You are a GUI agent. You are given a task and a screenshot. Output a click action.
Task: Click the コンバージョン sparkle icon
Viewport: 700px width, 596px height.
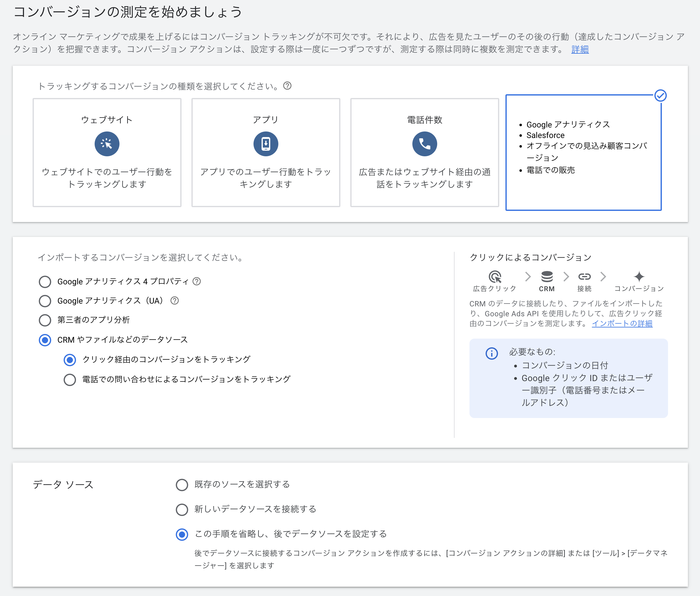tap(639, 277)
